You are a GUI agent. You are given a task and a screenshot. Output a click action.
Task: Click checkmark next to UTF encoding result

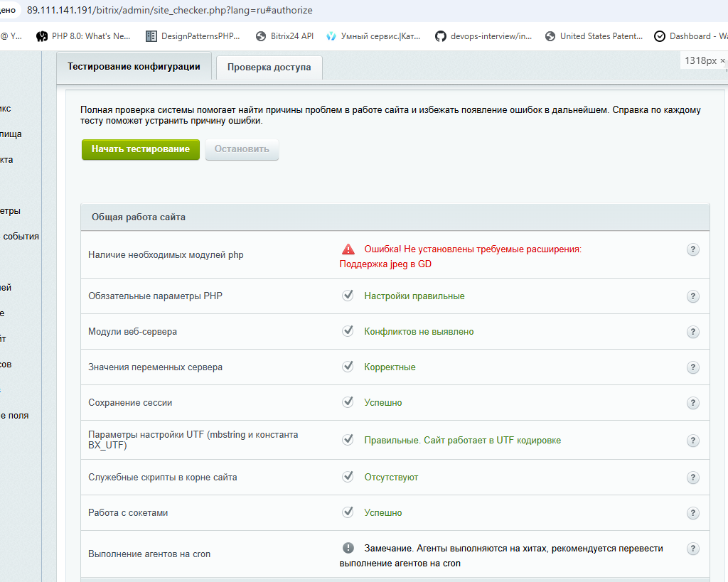tap(348, 439)
